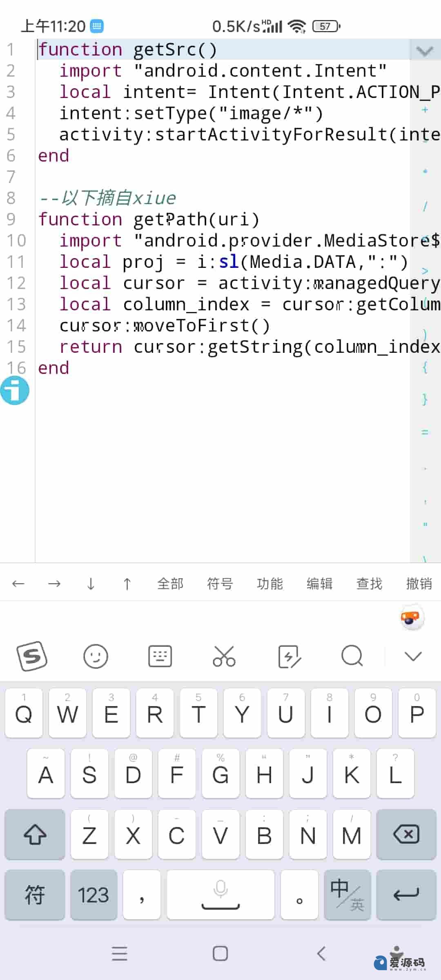This screenshot has height=980, width=441.
Task: Tap the Android back button
Action: [x=321, y=953]
